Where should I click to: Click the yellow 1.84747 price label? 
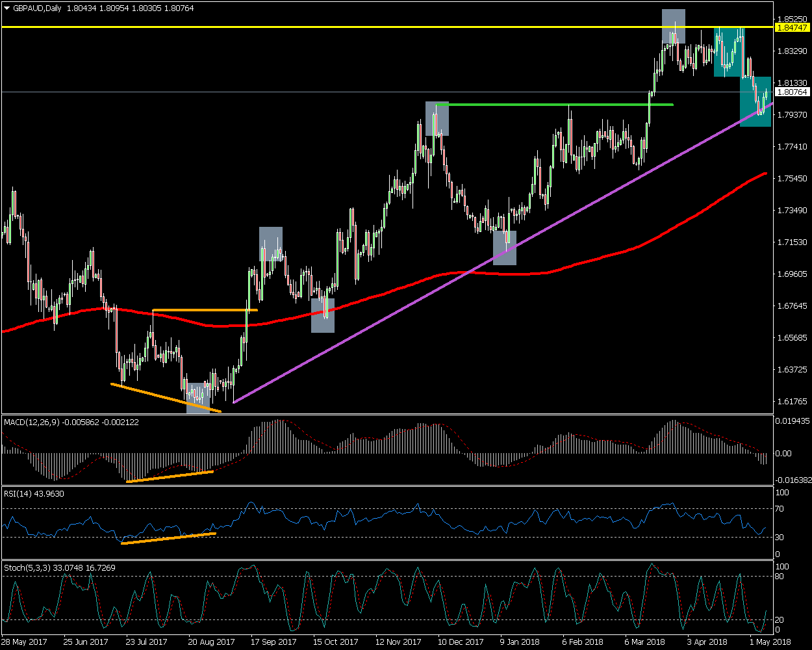(792, 27)
